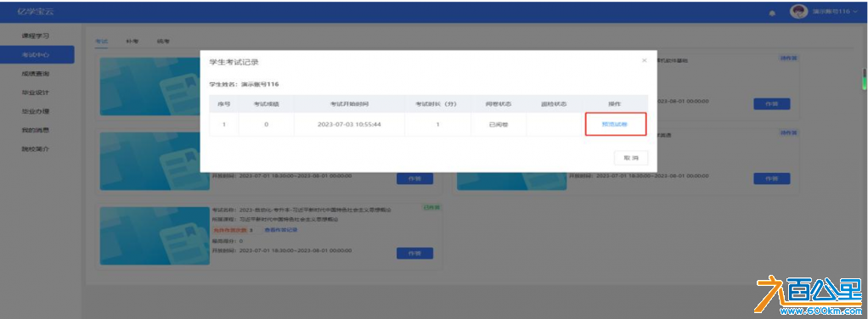
Task: Click the 考试开始时间 column header
Action: point(349,104)
